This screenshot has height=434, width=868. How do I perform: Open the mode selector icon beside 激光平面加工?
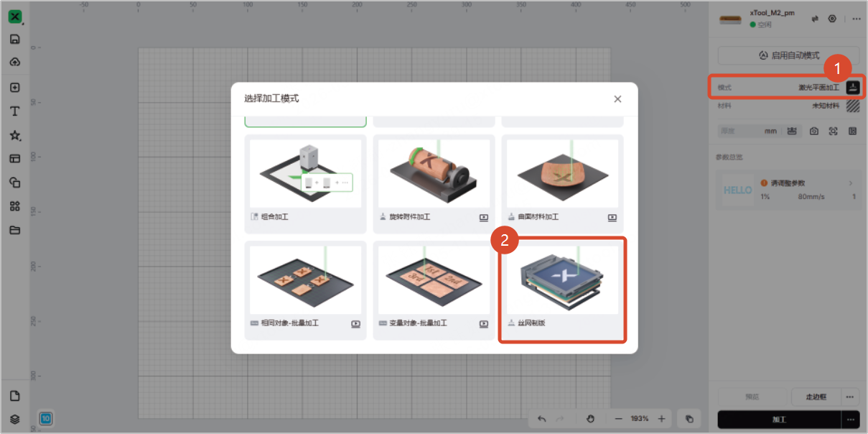[852, 87]
